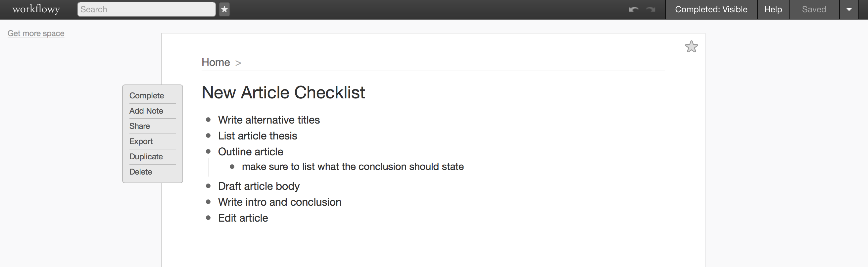Select Add Note in context menu
Image resolution: width=868 pixels, height=267 pixels.
(146, 111)
